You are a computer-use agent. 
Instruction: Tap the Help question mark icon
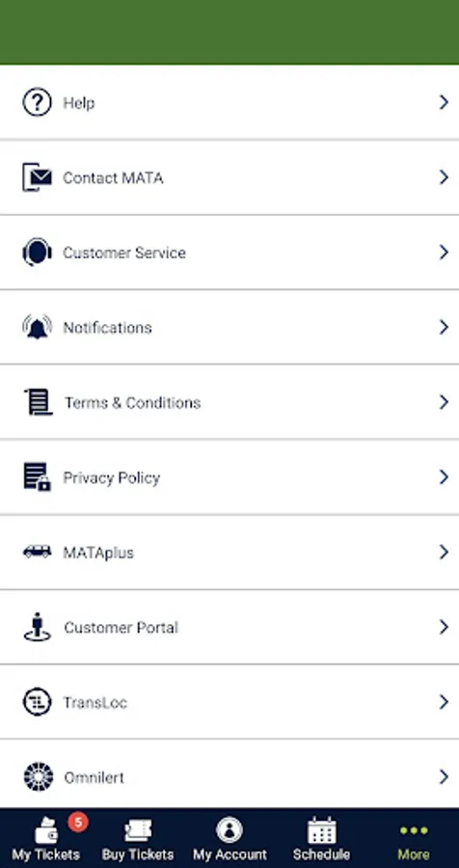(x=37, y=102)
